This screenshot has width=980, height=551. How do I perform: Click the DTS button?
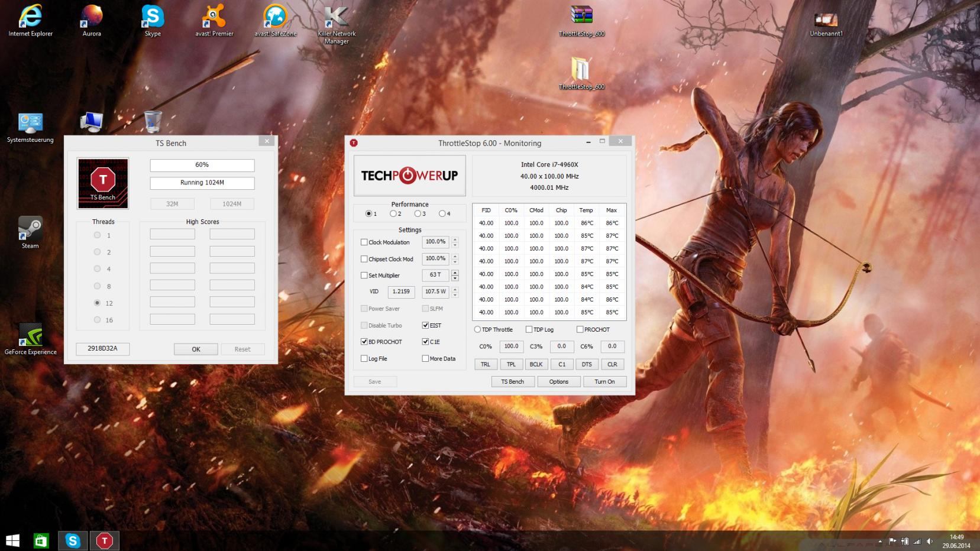[x=587, y=364]
